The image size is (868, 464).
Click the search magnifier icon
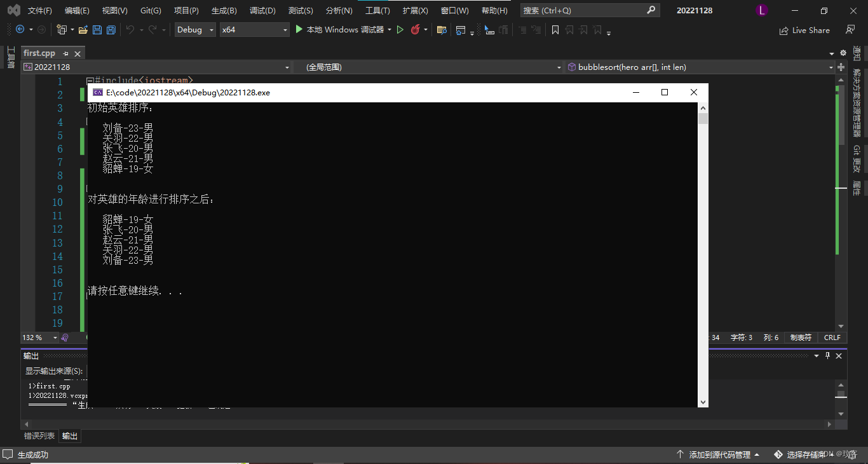pos(651,10)
